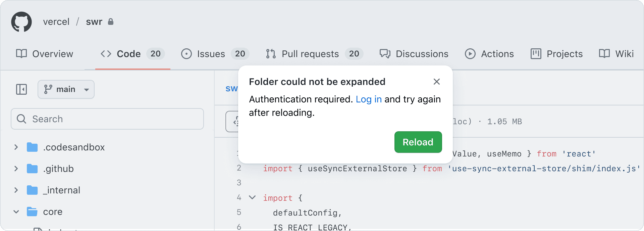Viewport: 644px width, 231px height.
Task: Click the file search input field
Action: 107,119
